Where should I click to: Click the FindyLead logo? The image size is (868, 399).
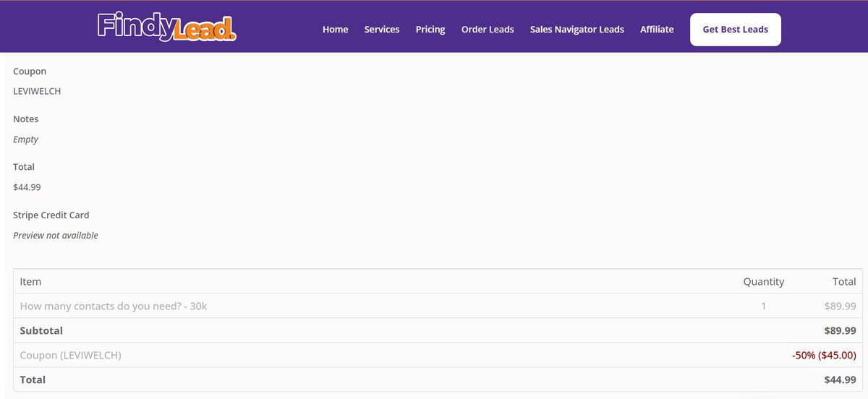click(x=166, y=27)
